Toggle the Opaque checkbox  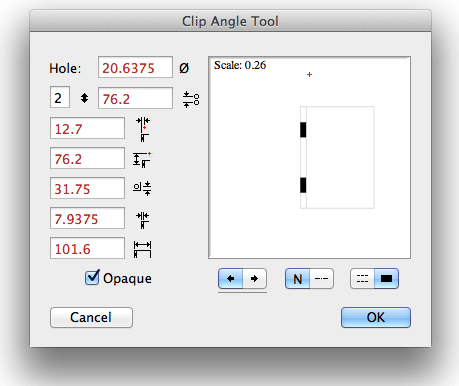tap(92, 278)
